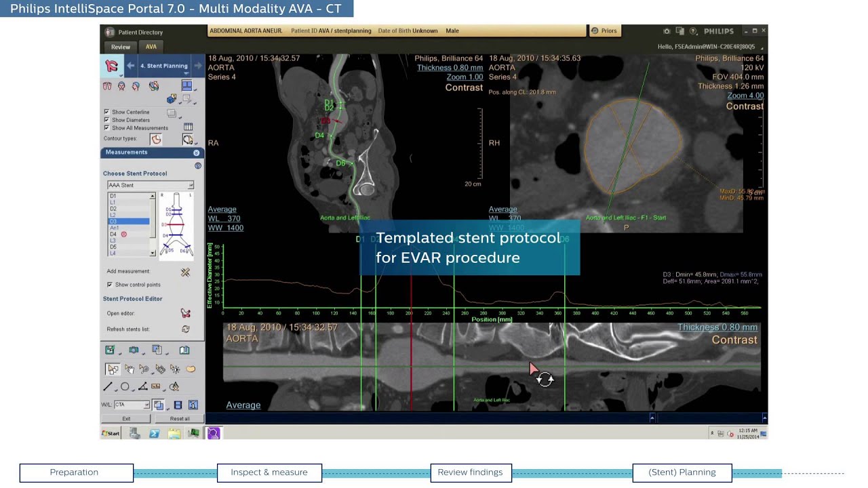Image resolution: width=868 pixels, height=488 pixels.
Task: Open the book report icon
Action: [184, 350]
